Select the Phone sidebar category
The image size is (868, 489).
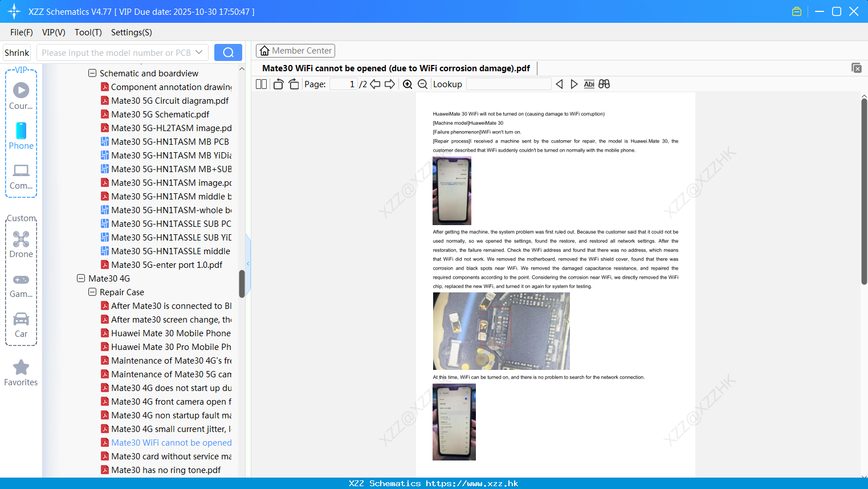(x=21, y=136)
